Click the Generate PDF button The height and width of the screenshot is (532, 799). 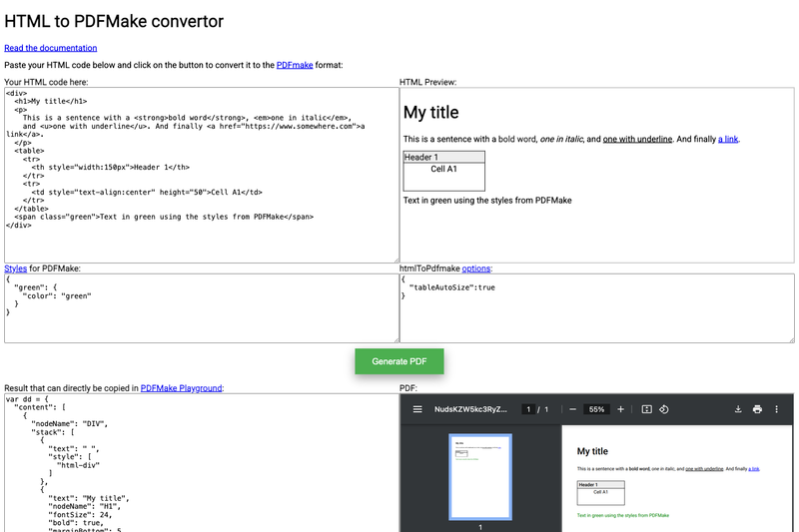click(399, 361)
